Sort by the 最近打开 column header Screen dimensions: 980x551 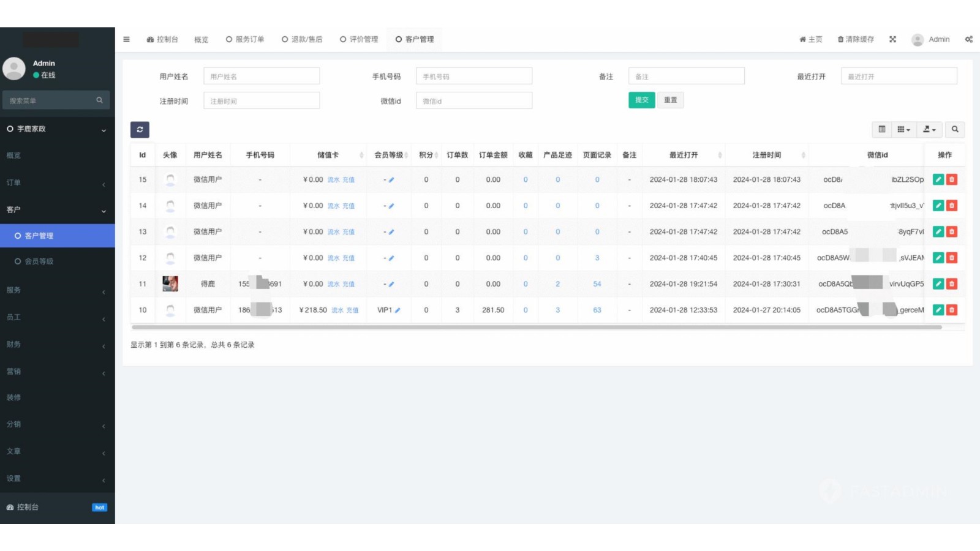tap(684, 155)
